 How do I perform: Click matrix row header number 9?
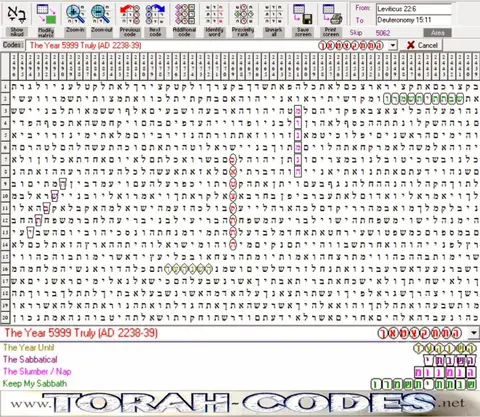click(5, 183)
